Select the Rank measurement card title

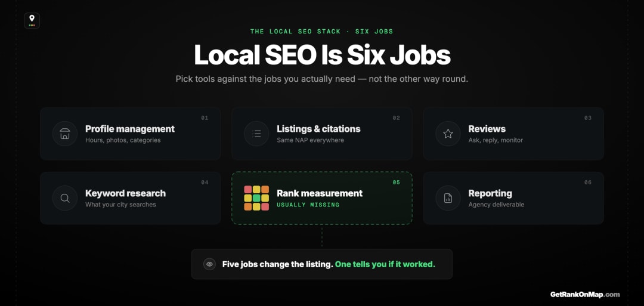point(320,193)
